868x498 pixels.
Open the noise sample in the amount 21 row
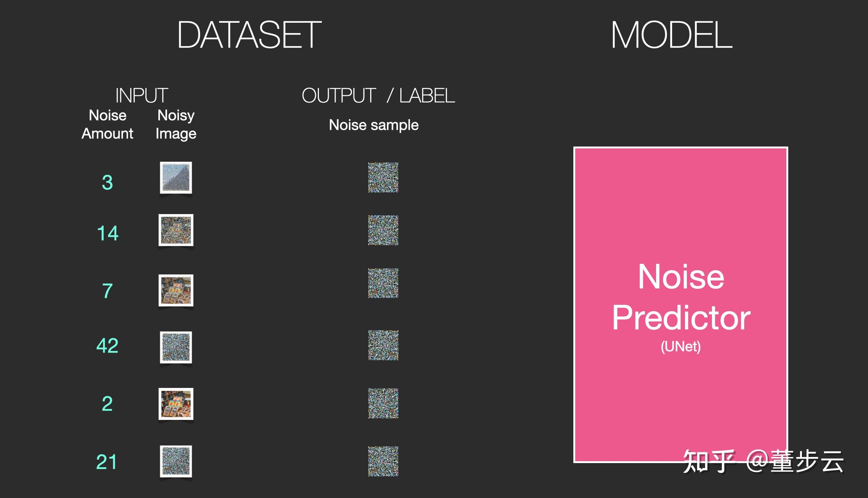383,461
